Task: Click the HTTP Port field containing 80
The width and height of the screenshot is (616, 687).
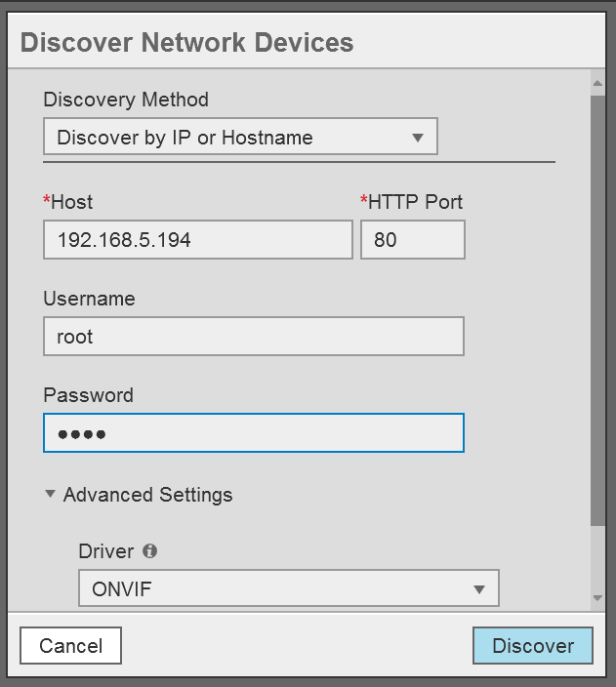Action: tap(412, 239)
